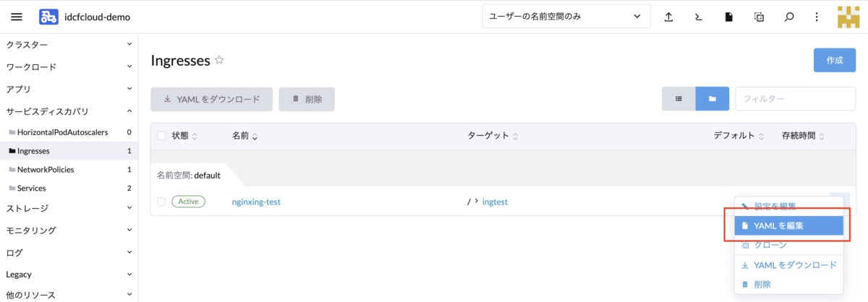Copy kubeconfig to clipboard icon

coord(759,17)
